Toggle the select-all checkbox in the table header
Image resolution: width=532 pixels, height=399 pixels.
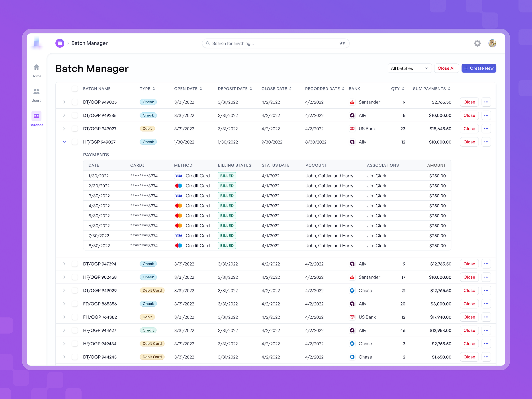click(x=75, y=88)
